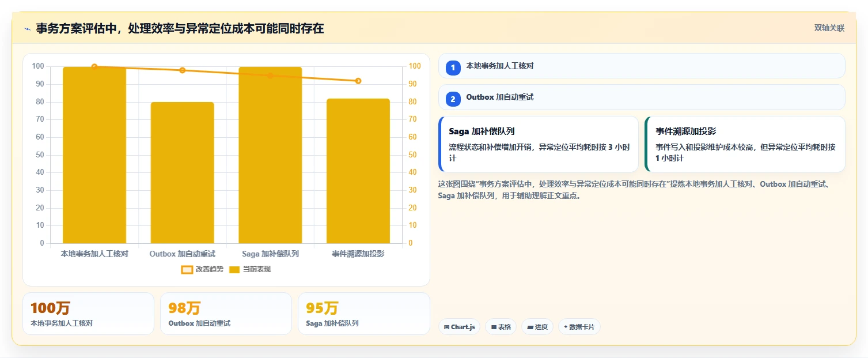Click the 100万 stat card
868x358 pixels.
tap(88, 314)
